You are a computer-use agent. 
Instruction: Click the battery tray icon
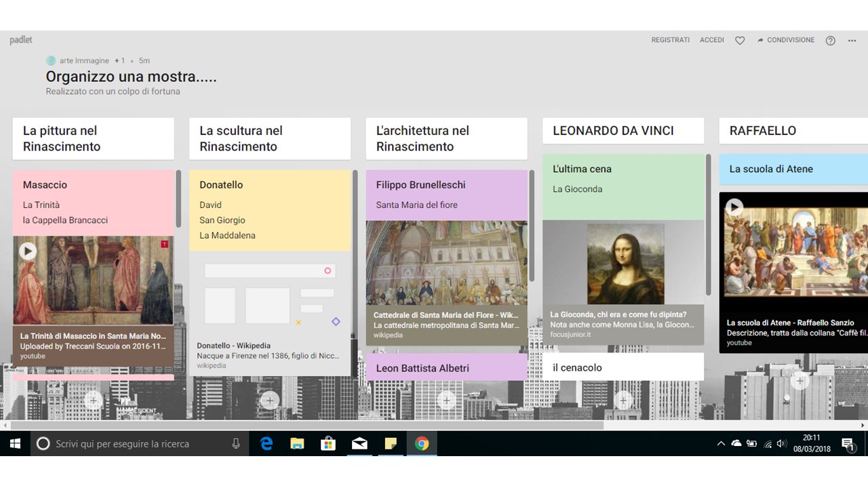[752, 444]
